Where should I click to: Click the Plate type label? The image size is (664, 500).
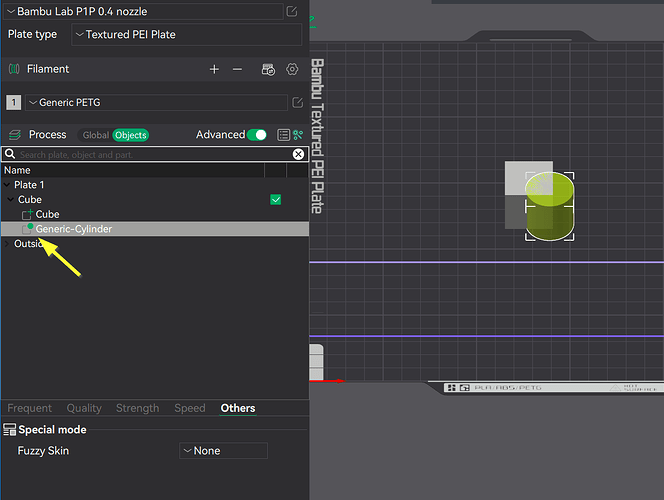32,34
